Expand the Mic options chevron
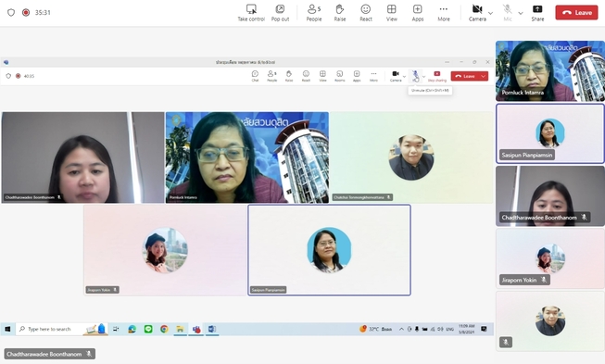Image resolution: width=605 pixels, height=364 pixels. tap(521, 13)
